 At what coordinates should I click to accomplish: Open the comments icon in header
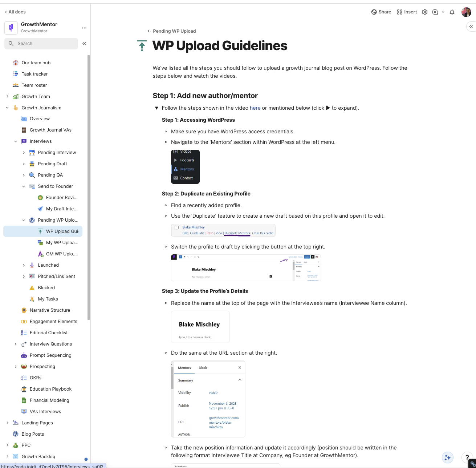[x=435, y=12]
